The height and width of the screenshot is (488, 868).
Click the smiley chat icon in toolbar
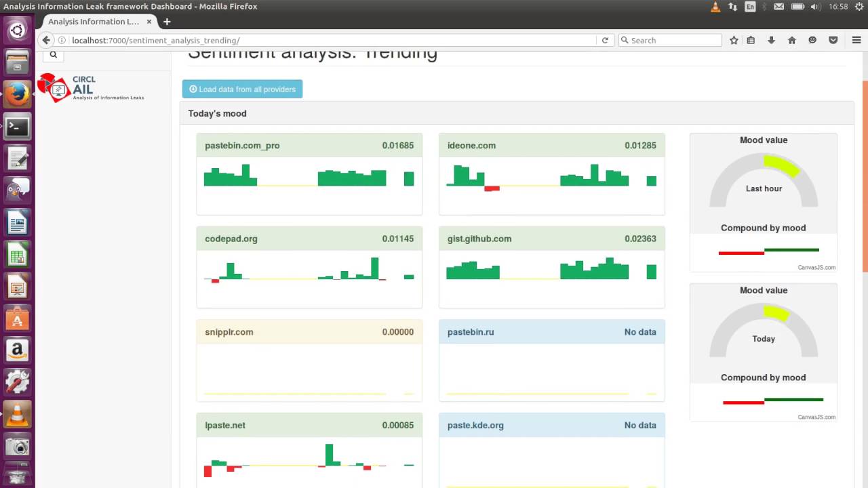(x=812, y=40)
